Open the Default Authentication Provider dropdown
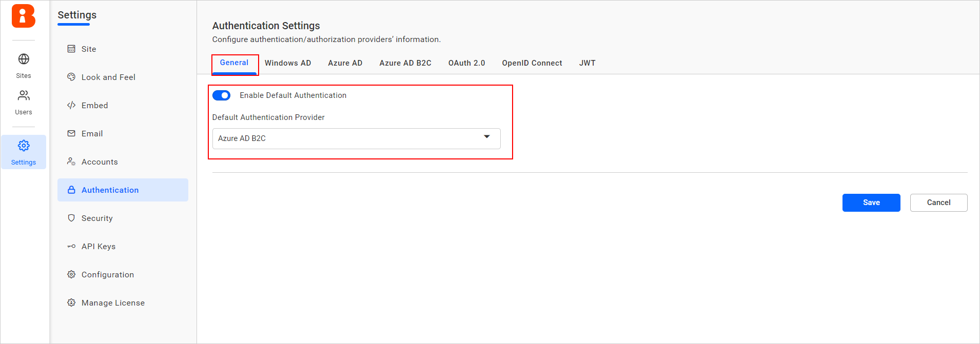The width and height of the screenshot is (980, 344). 357,138
